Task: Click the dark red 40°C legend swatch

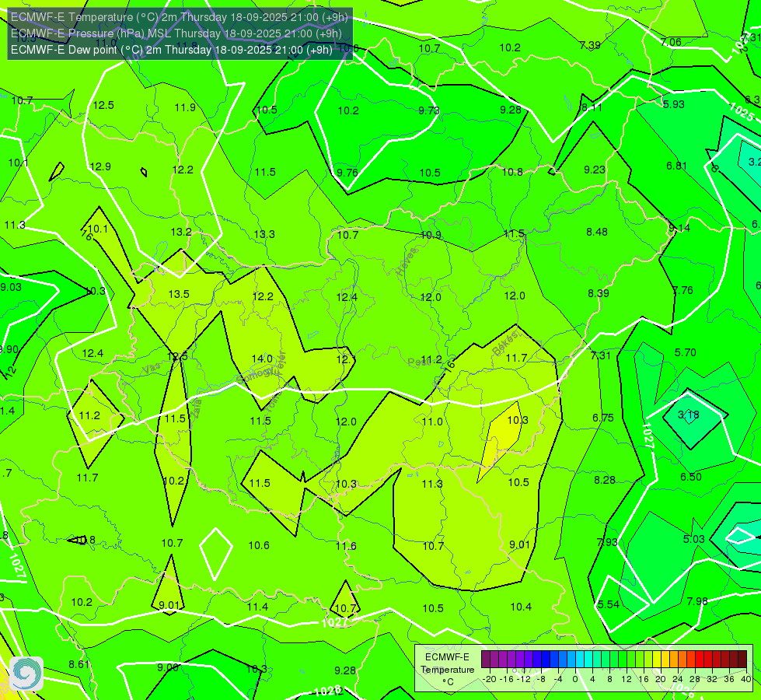Action: 742,660
